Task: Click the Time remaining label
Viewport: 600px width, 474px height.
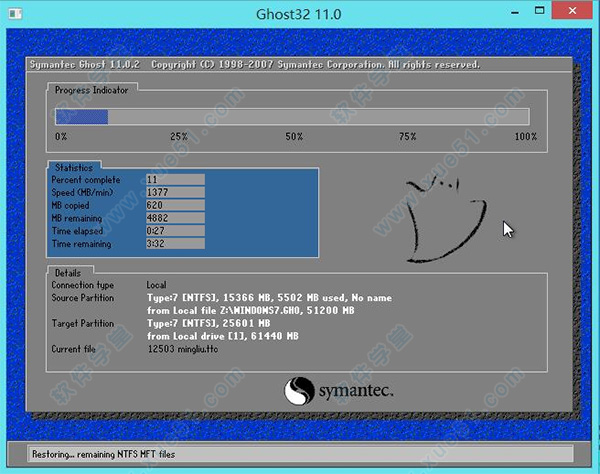Action: coord(82,244)
